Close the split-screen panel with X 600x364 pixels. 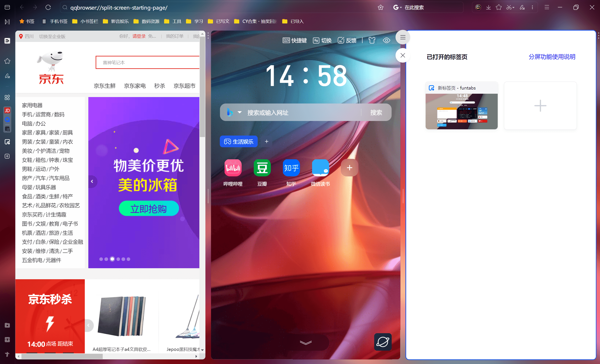pos(403,55)
